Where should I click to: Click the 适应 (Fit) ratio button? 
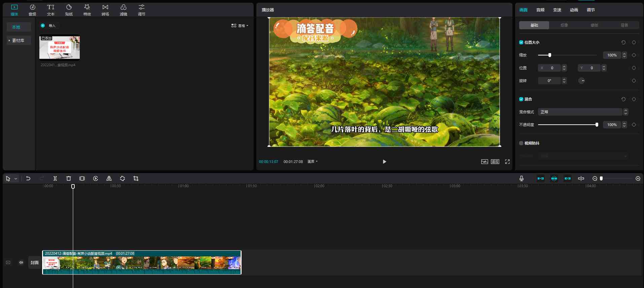pyautogui.click(x=495, y=162)
